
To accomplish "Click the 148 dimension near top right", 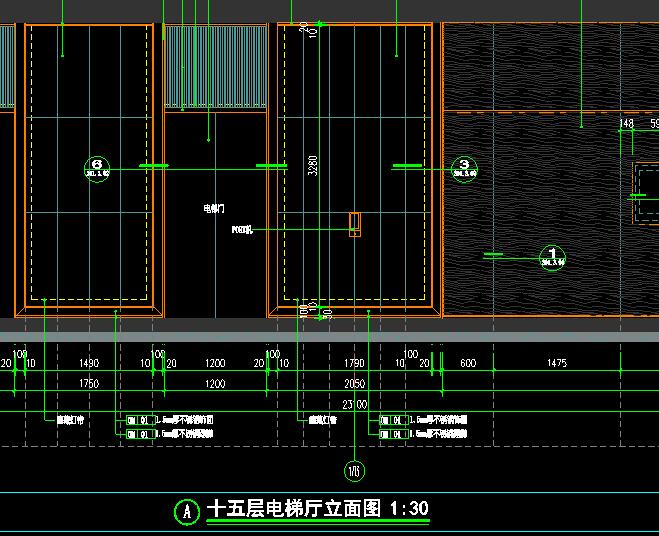I will [x=626, y=124].
